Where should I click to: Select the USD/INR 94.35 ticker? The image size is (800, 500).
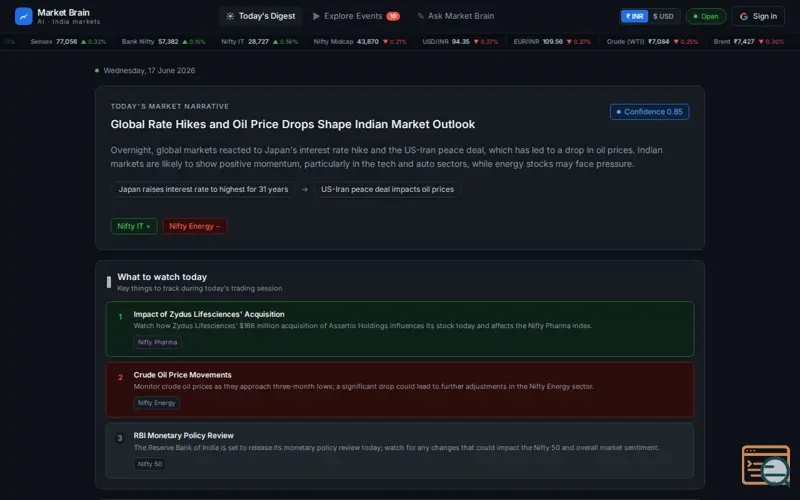[460, 42]
